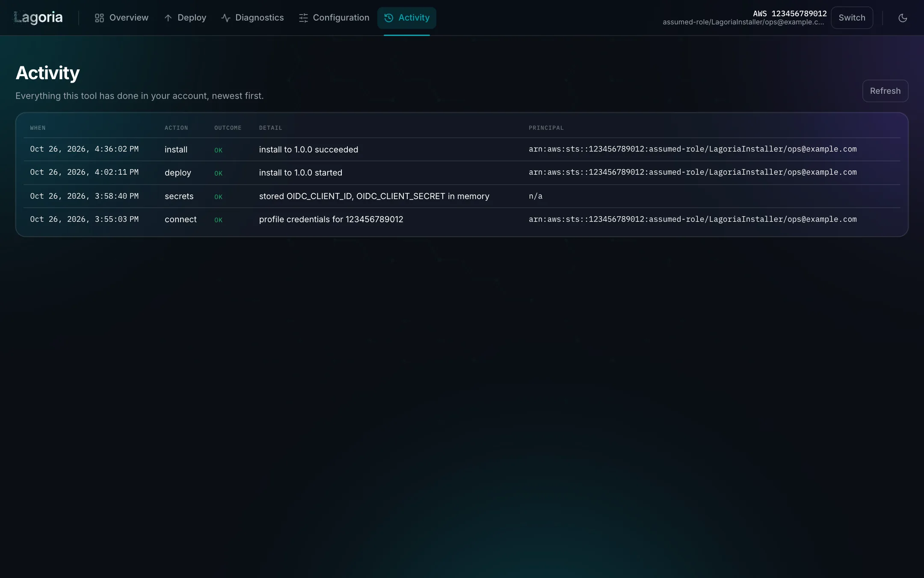The height and width of the screenshot is (578, 924).
Task: Click the connect action cell
Action: pyautogui.click(x=181, y=219)
